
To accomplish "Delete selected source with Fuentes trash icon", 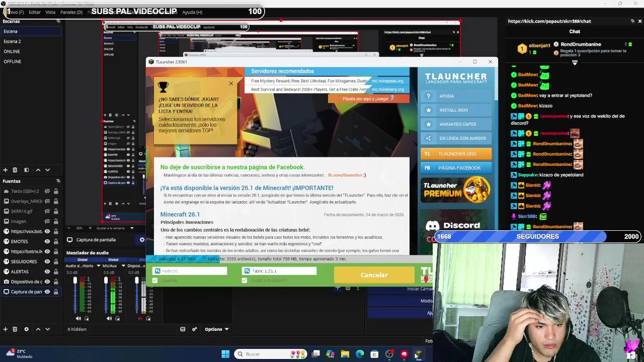I will (15, 329).
